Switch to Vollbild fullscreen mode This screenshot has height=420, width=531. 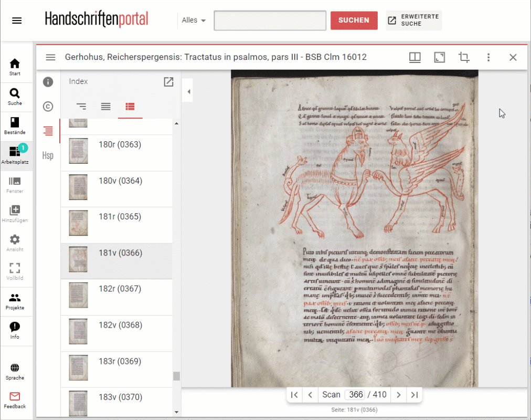click(x=15, y=272)
